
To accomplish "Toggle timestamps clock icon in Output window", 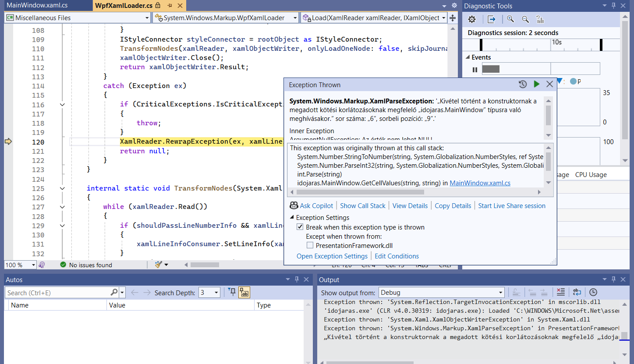I will pos(593,292).
